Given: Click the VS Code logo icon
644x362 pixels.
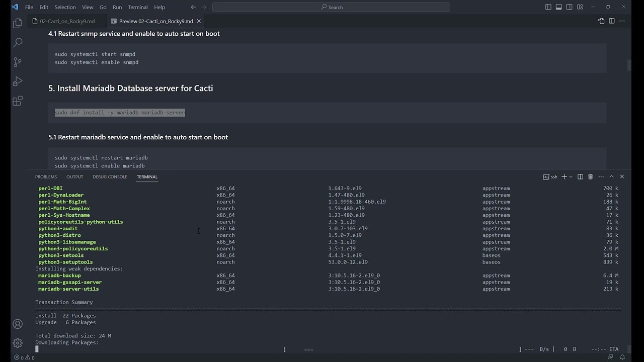Looking at the screenshot, I should [x=15, y=7].
